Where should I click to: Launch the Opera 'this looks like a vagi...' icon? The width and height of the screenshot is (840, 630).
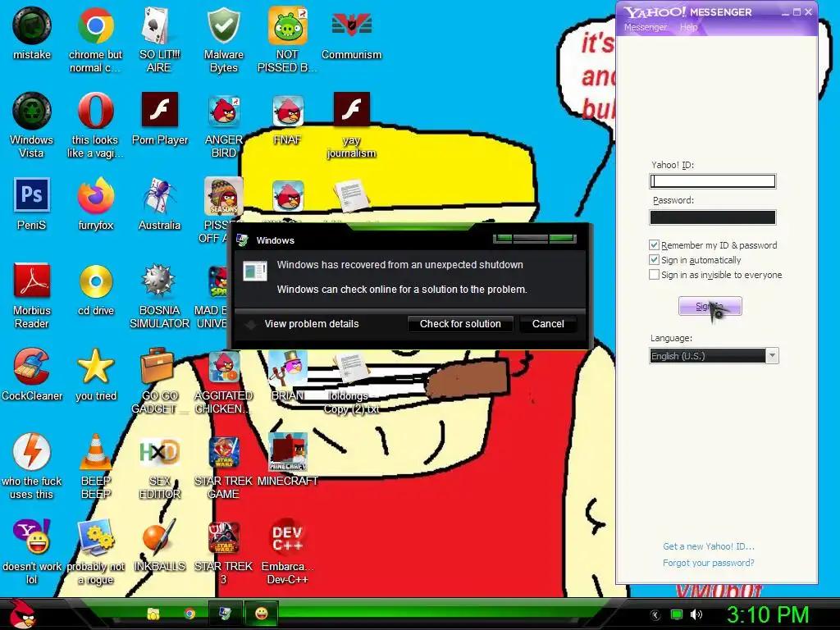[95, 111]
